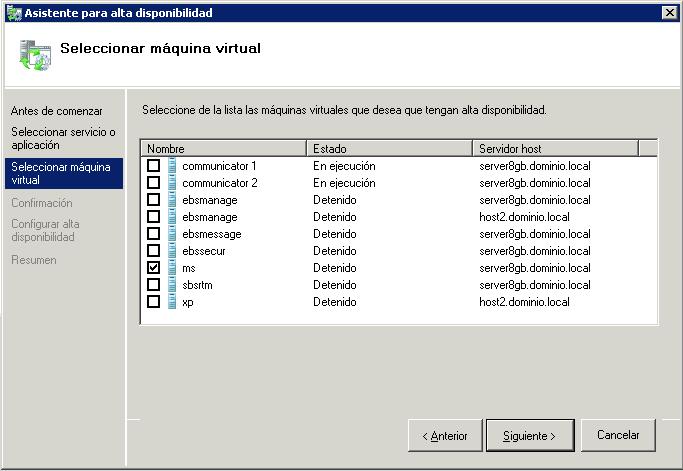Viewport: 683px width, 471px height.
Task: Close the Asistente para alta disponibilidad window
Action: tap(669, 13)
